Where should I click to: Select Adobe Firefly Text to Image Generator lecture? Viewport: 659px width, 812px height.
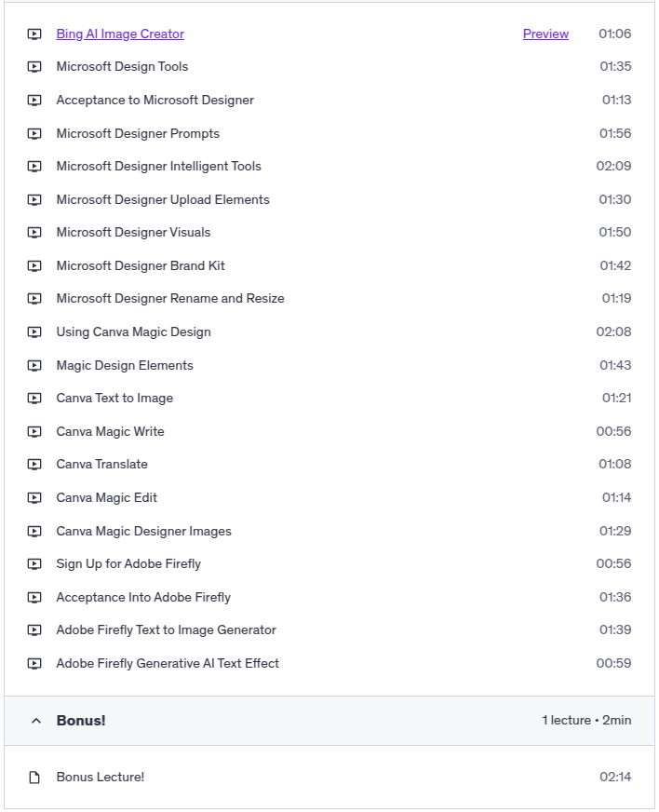click(x=166, y=630)
